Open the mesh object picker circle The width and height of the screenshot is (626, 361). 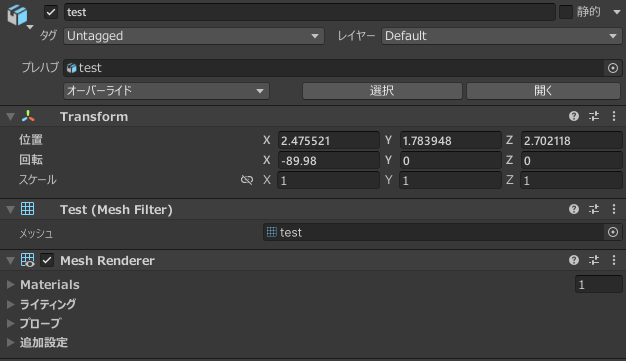click(613, 232)
